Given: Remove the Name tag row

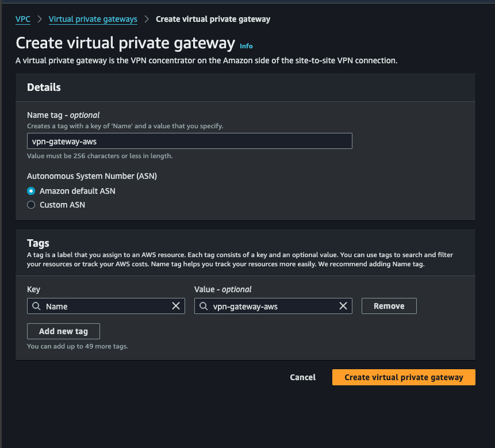Looking at the screenshot, I should [389, 306].
